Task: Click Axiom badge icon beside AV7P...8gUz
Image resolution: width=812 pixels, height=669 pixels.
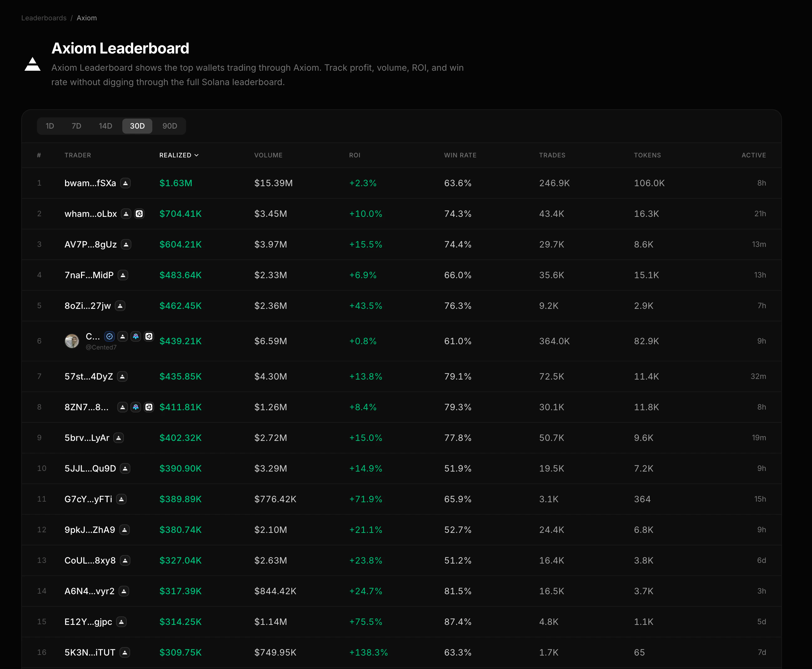Action: tap(126, 244)
